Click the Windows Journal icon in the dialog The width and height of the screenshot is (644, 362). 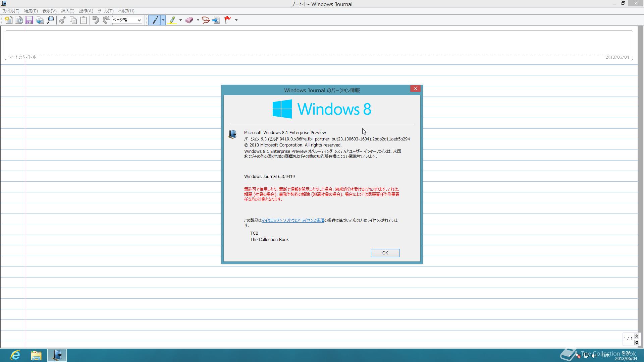232,134
